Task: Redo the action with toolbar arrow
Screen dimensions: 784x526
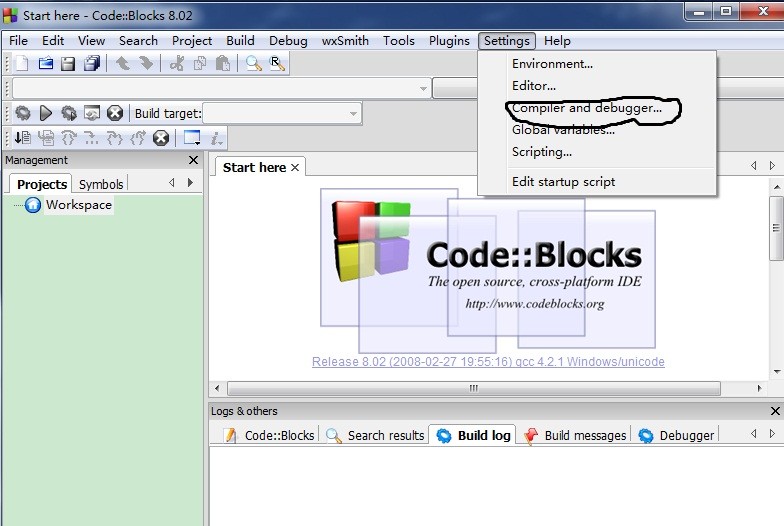Action: click(146, 64)
